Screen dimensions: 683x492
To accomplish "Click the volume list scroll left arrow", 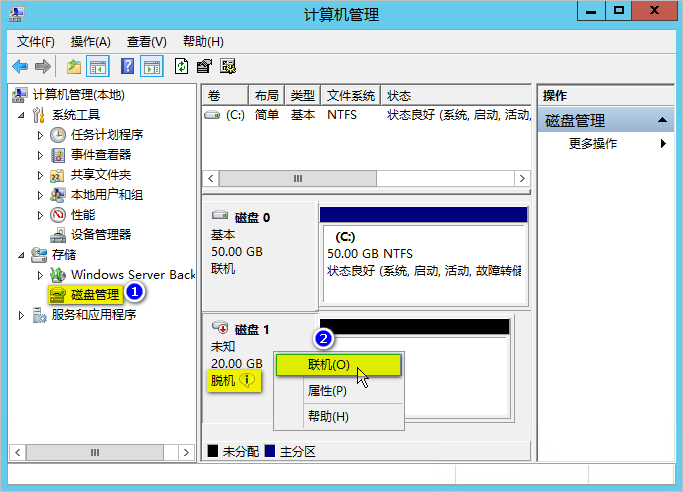I will click(211, 179).
